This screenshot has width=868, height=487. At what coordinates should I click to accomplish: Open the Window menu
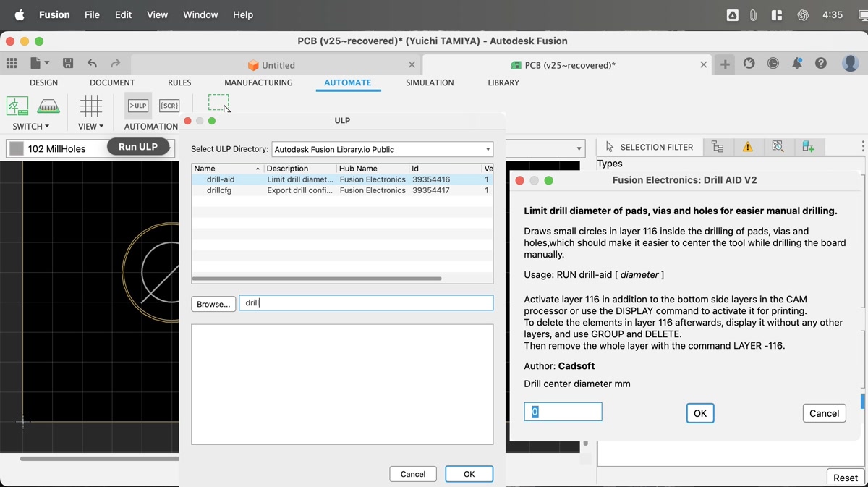[x=200, y=14]
